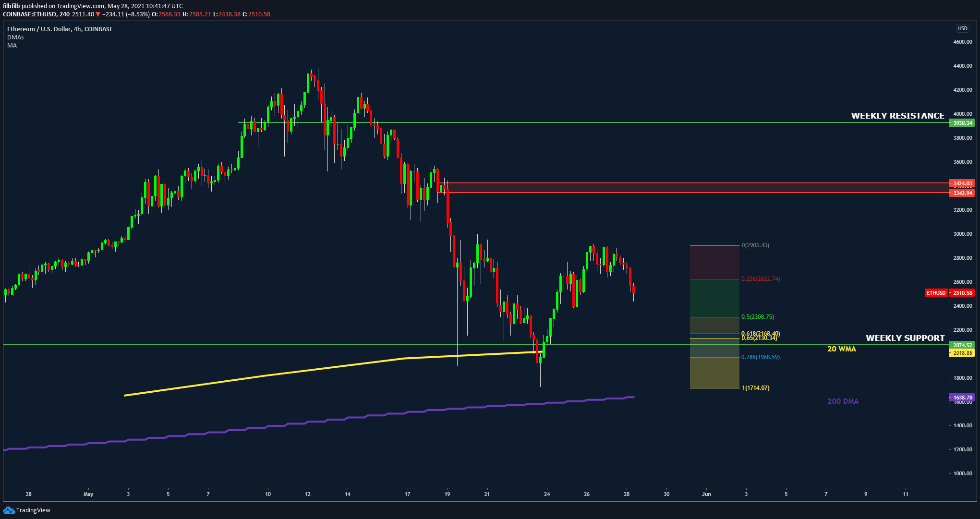Click the red 3343.94 price tag
Screen dimensions: 980x519
(x=962, y=193)
